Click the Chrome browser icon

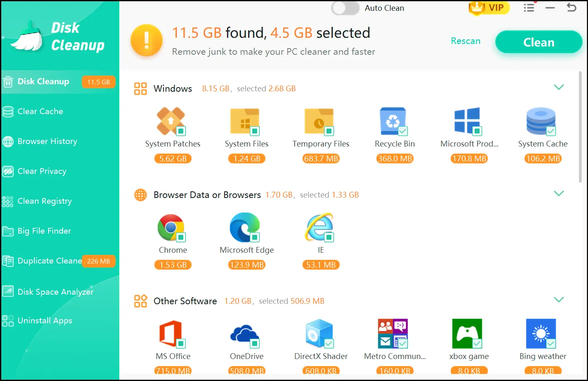(x=171, y=227)
